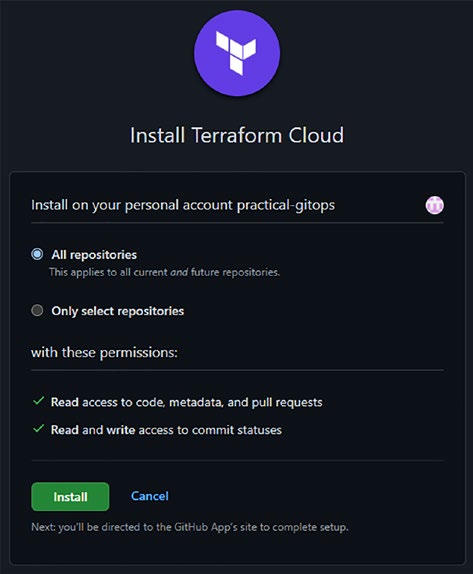The image size is (473, 574).
Task: Choose Only select repositories radio option
Action: (37, 310)
